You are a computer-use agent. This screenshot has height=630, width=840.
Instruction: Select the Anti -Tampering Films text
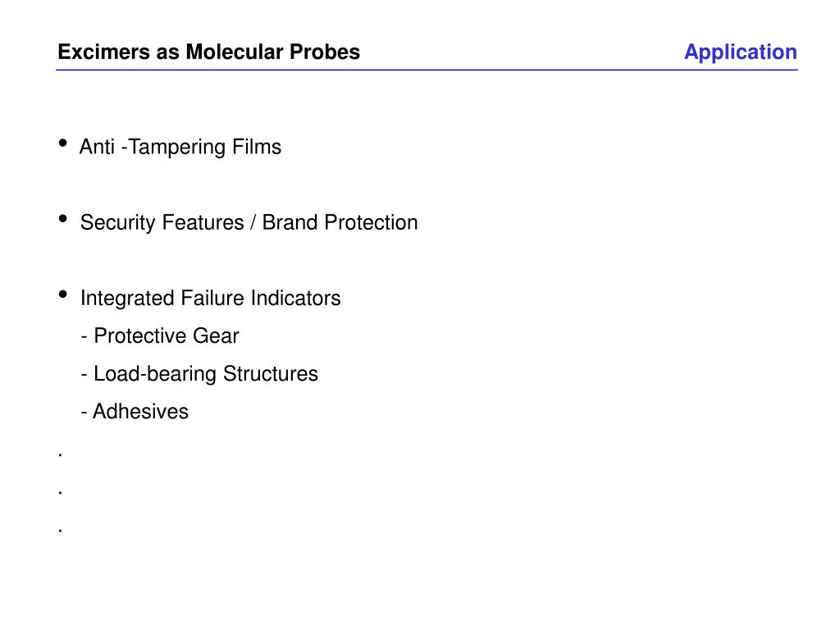(180, 147)
